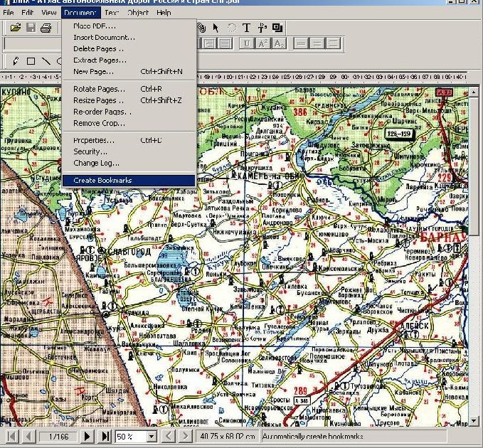Open the Help menu
Viewport: 483px width, 448px height.
164,13
